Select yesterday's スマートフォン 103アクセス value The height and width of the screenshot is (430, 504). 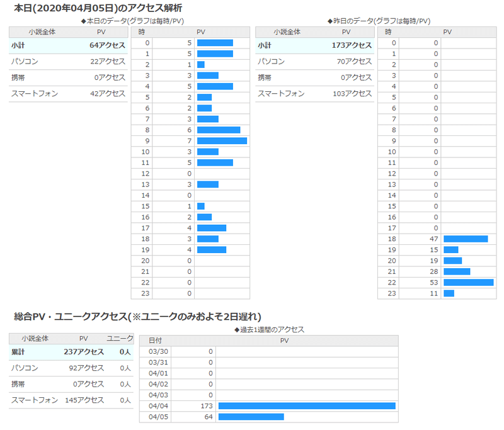pyautogui.click(x=352, y=93)
